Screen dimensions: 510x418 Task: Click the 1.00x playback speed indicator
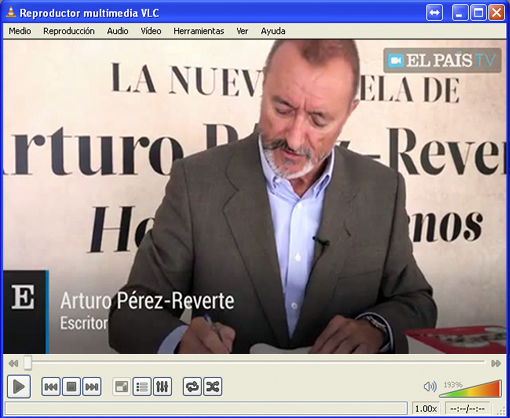coord(426,408)
